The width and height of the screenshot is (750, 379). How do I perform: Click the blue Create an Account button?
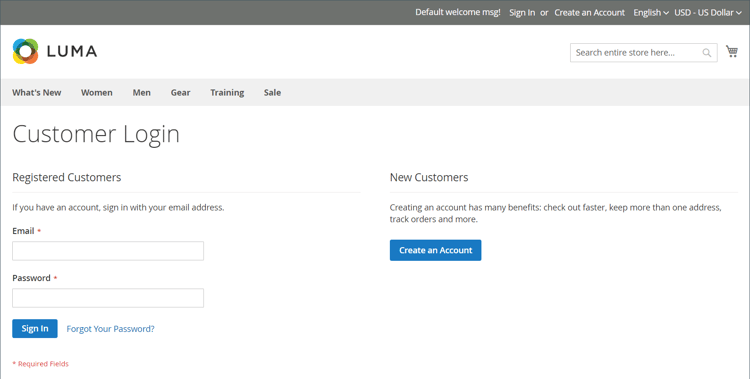tap(435, 250)
